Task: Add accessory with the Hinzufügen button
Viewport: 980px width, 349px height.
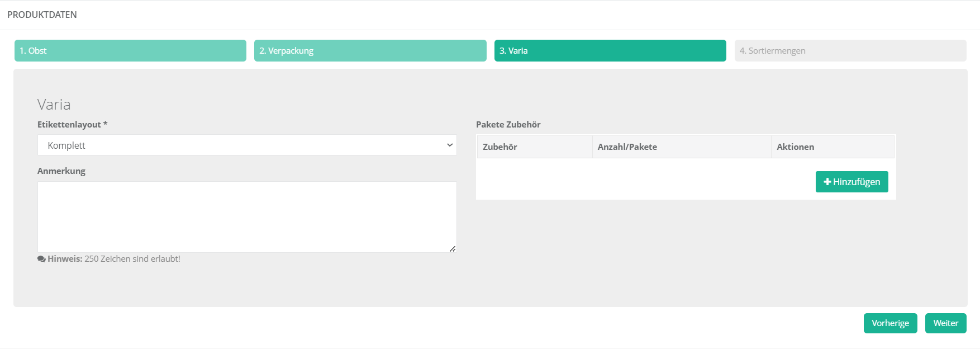Action: tap(852, 182)
